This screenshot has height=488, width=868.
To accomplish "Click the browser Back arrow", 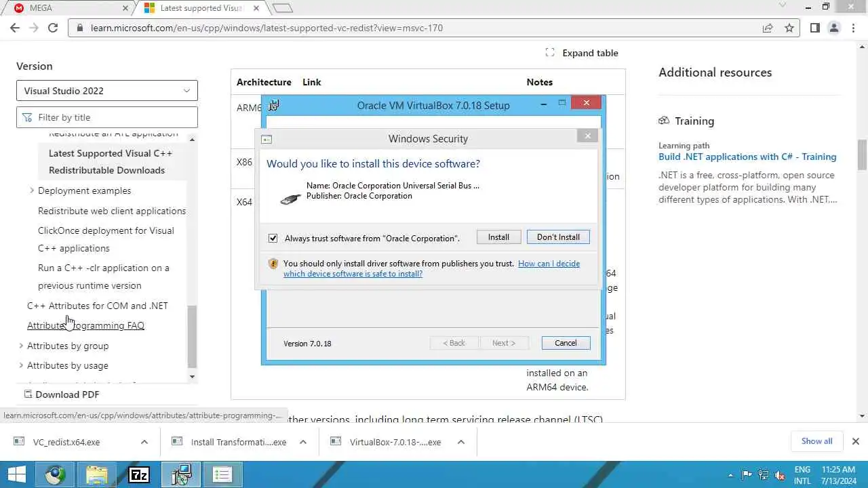I will click(15, 28).
